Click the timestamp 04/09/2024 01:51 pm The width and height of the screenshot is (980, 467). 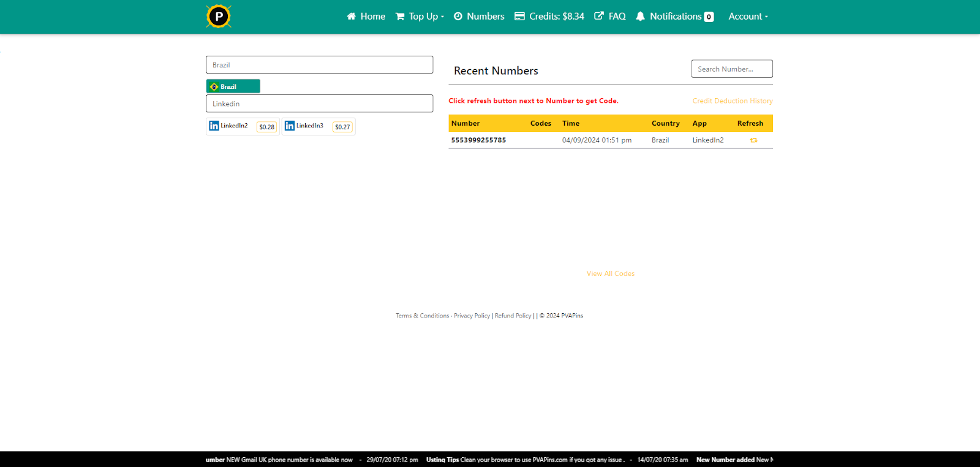tap(597, 140)
